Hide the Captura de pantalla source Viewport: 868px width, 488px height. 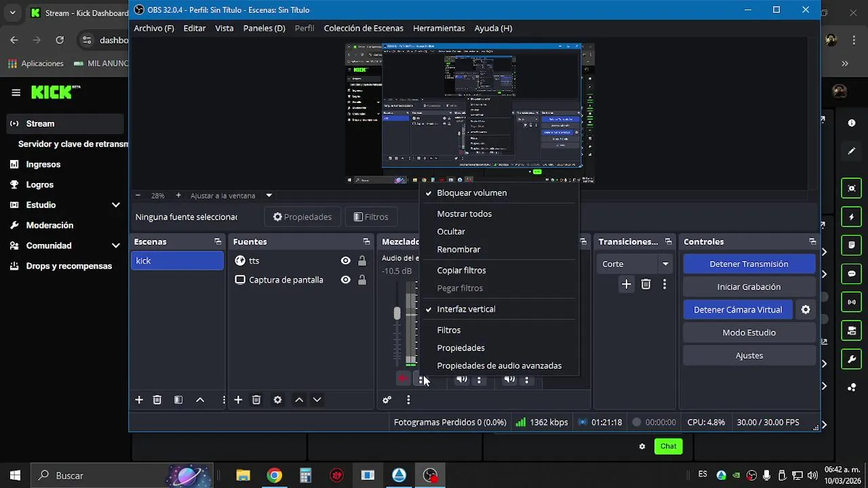tap(346, 280)
